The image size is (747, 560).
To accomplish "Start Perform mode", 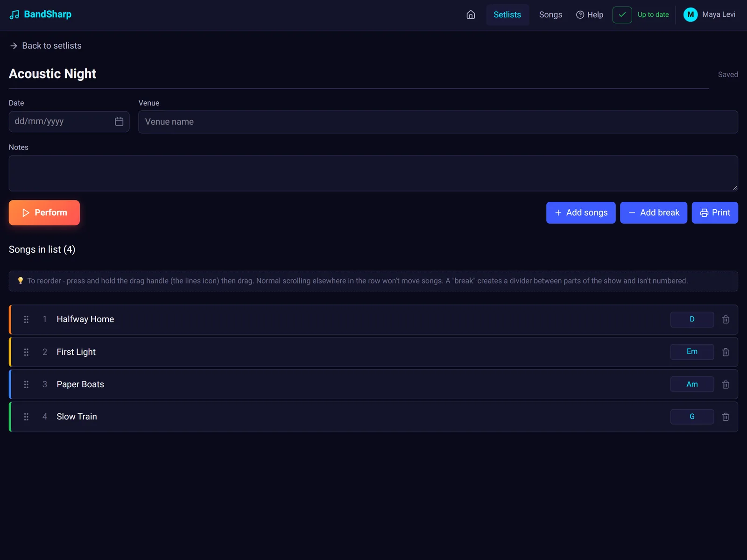I will pyautogui.click(x=44, y=213).
